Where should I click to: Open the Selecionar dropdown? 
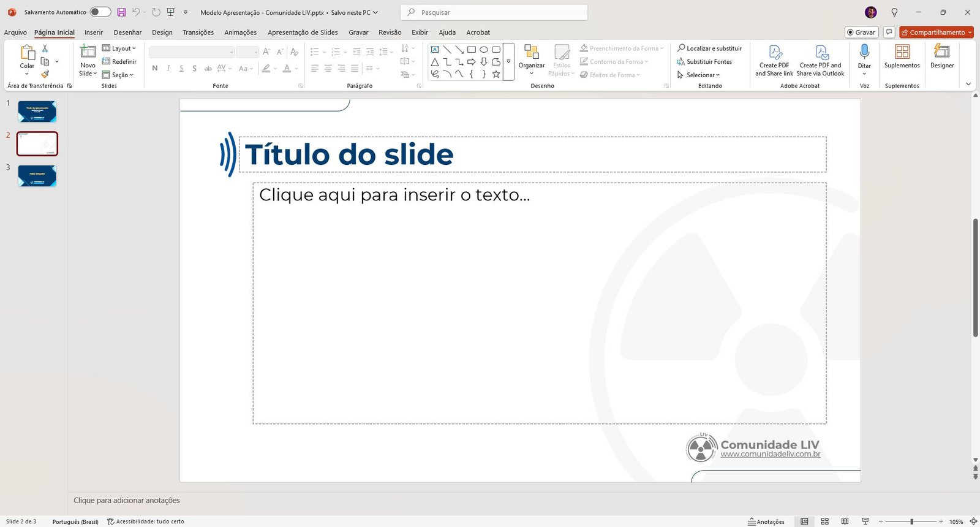coord(699,75)
